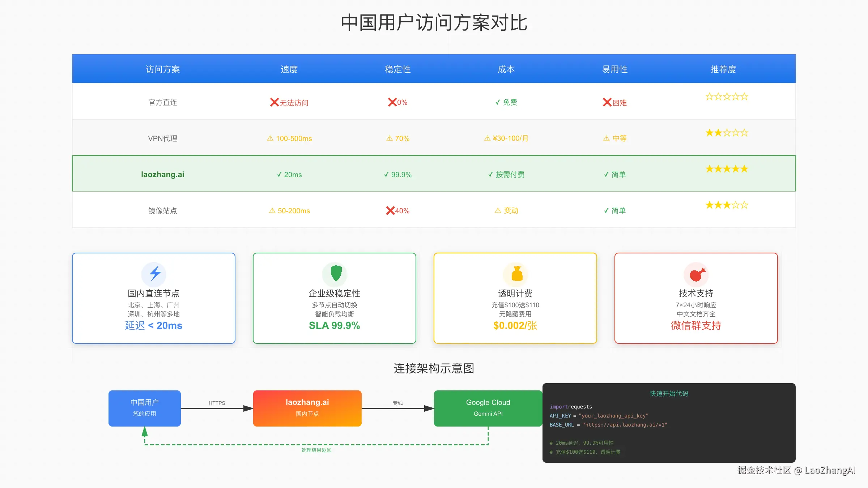Click the red X beside 40% in 镜像站点 row
Viewport: 868px width, 488px height.
click(x=390, y=210)
